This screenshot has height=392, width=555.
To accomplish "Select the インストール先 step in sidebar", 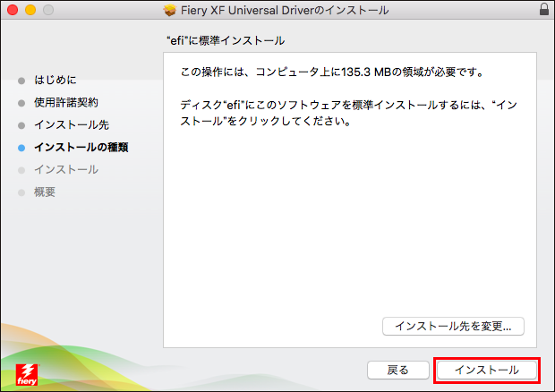I will [72, 125].
